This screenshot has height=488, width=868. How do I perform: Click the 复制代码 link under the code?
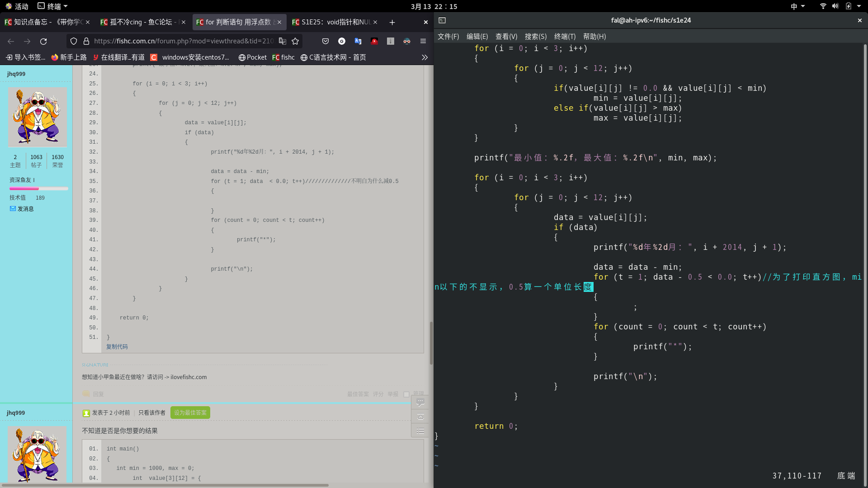pos(117,347)
